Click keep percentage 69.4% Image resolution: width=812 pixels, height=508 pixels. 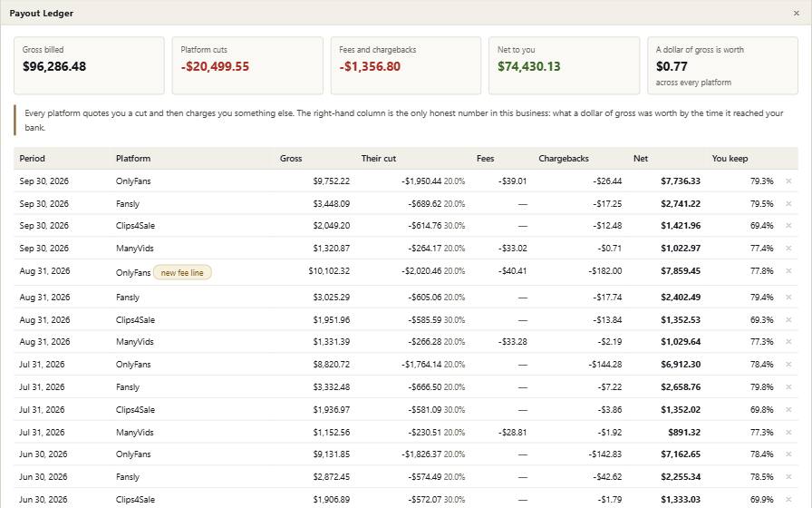(762, 226)
